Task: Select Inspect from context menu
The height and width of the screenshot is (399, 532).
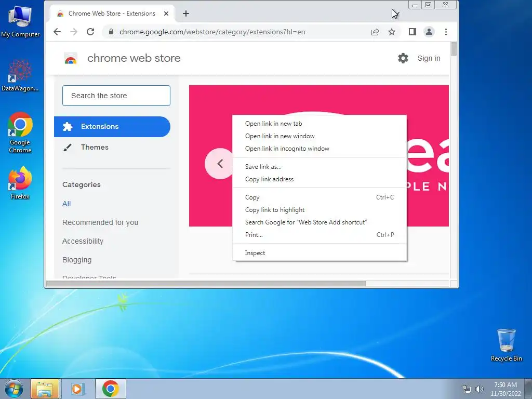Action: pyautogui.click(x=320, y=253)
